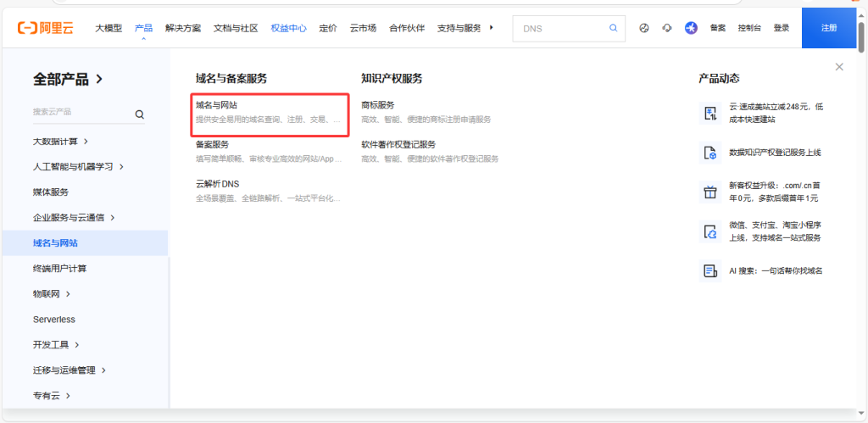Click the magnifier in 搜索云产品 sidebar search

click(x=140, y=114)
